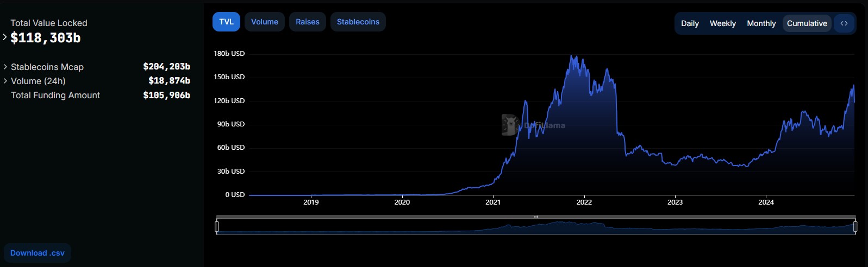Select the Cumulative chart mode
The image size is (868, 267).
point(807,23)
